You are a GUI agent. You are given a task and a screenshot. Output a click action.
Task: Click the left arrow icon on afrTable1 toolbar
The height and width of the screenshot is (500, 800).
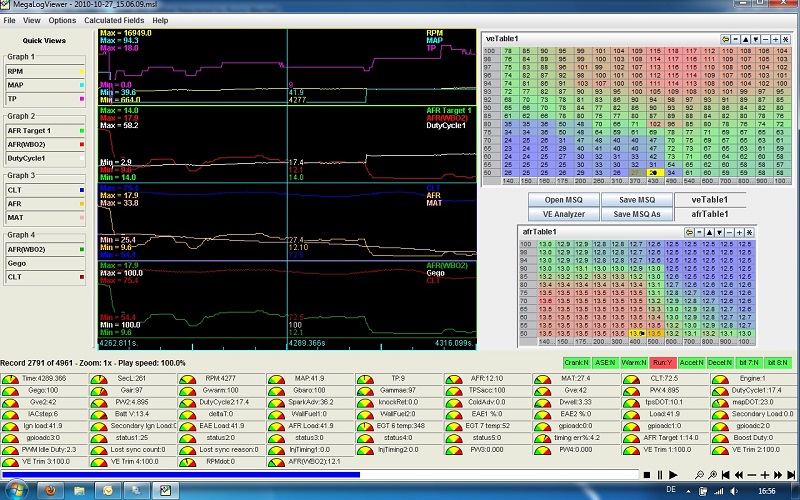click(689, 233)
